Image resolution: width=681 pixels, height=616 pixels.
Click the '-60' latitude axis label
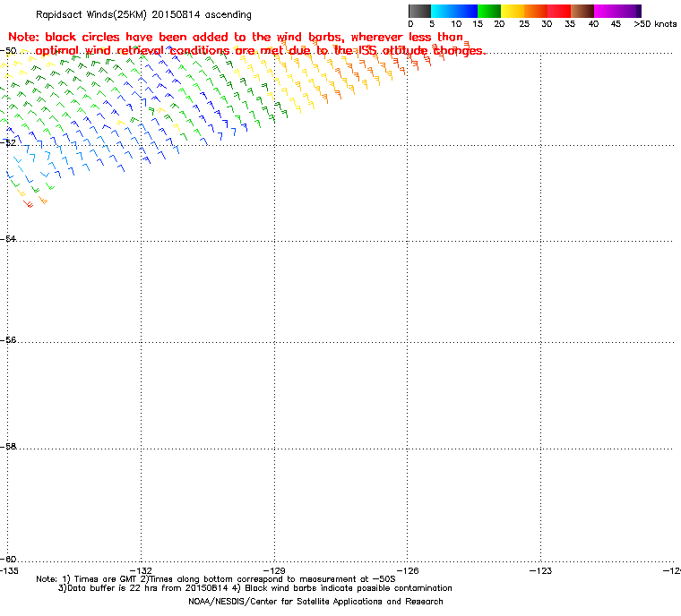point(8,559)
